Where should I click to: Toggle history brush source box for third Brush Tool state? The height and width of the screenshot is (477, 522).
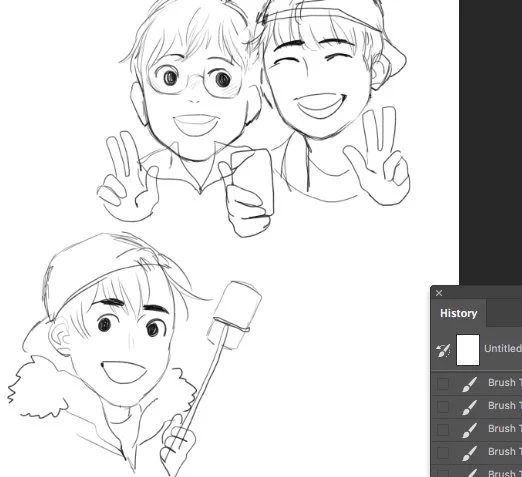[x=443, y=430]
